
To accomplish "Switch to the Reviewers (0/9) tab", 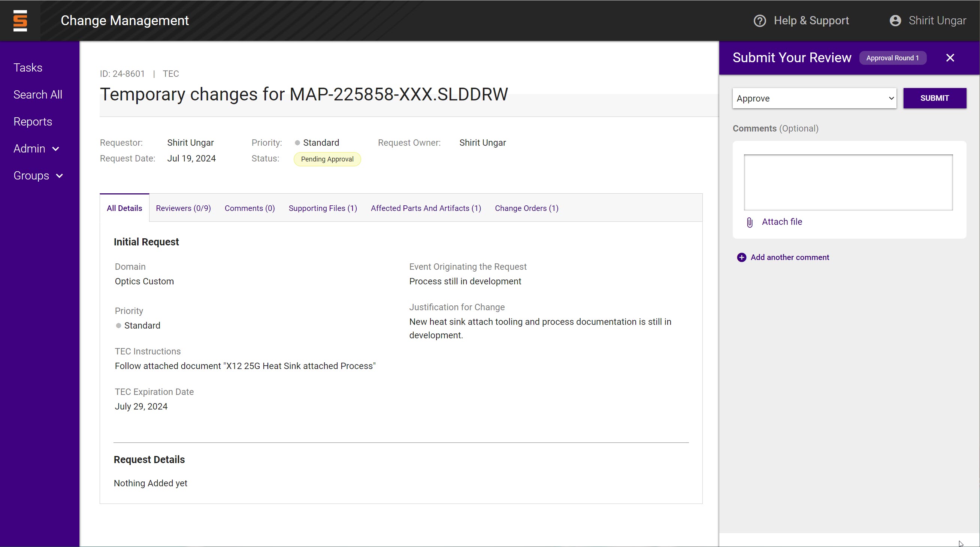I will 183,208.
